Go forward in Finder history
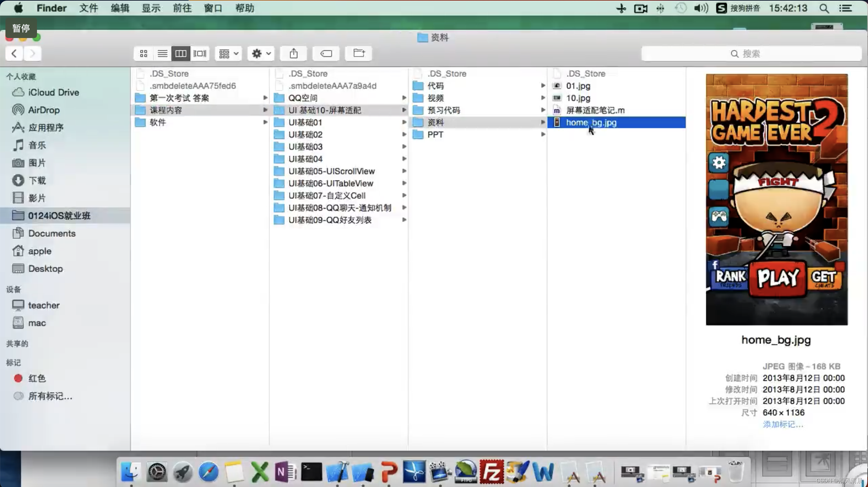 coord(33,54)
